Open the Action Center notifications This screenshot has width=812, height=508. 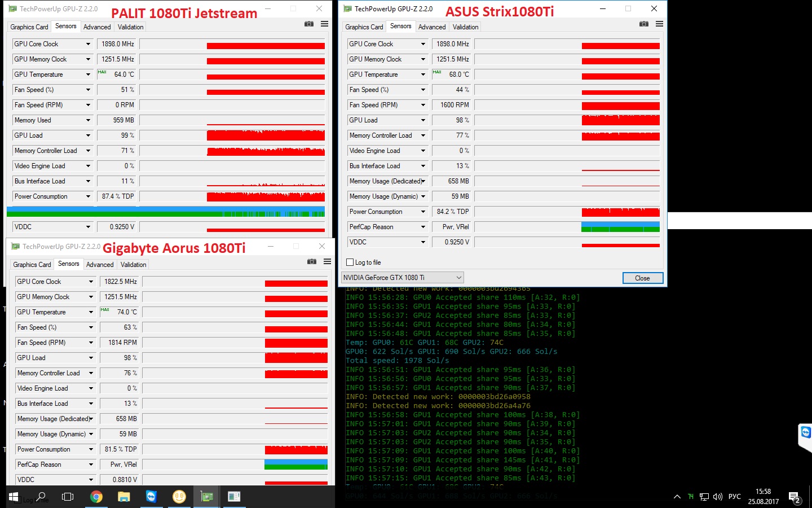tap(795, 497)
